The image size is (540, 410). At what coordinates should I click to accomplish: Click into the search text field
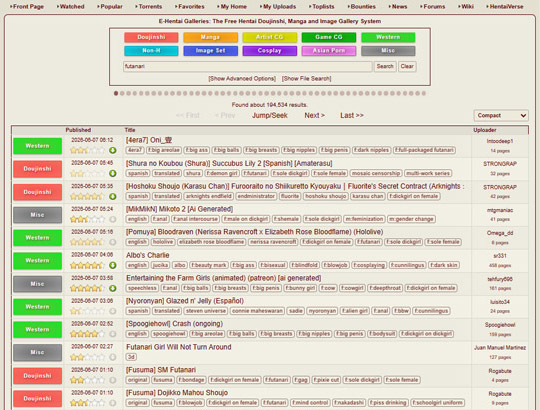pos(248,66)
